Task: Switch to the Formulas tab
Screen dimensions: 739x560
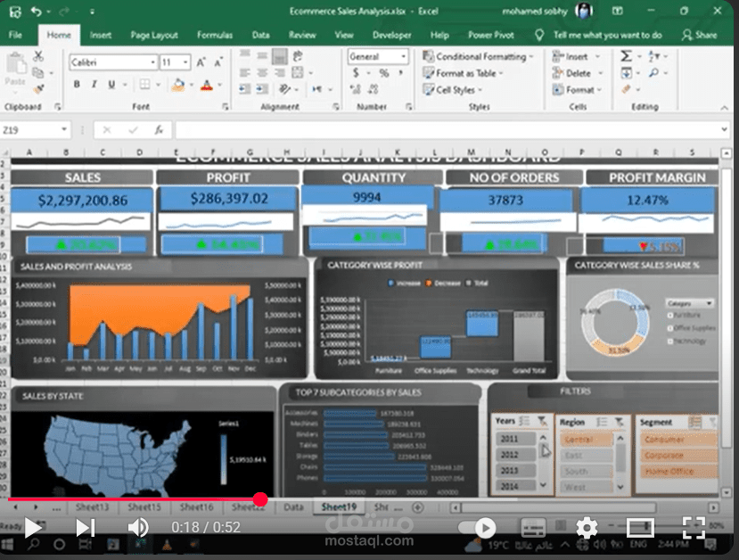Action: tap(215, 35)
